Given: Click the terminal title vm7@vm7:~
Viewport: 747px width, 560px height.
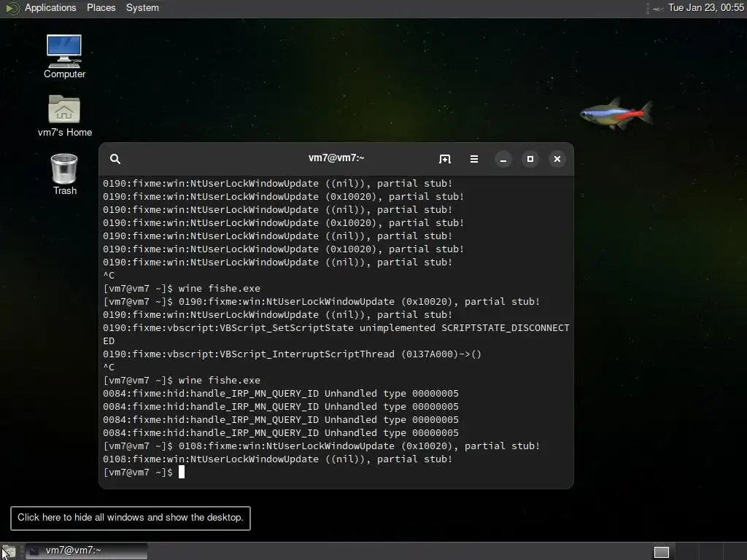Looking at the screenshot, I should point(336,158).
